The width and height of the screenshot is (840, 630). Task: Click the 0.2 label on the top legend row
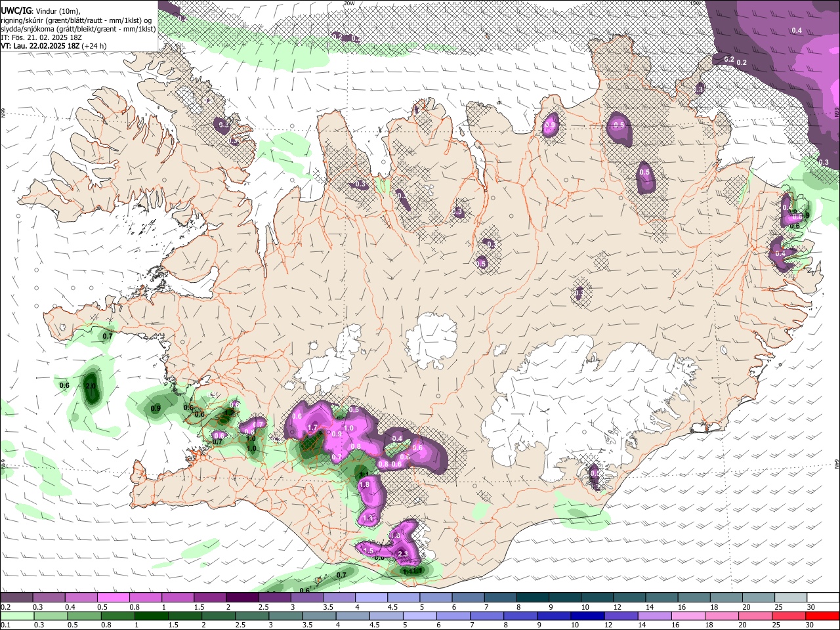coord(5,607)
